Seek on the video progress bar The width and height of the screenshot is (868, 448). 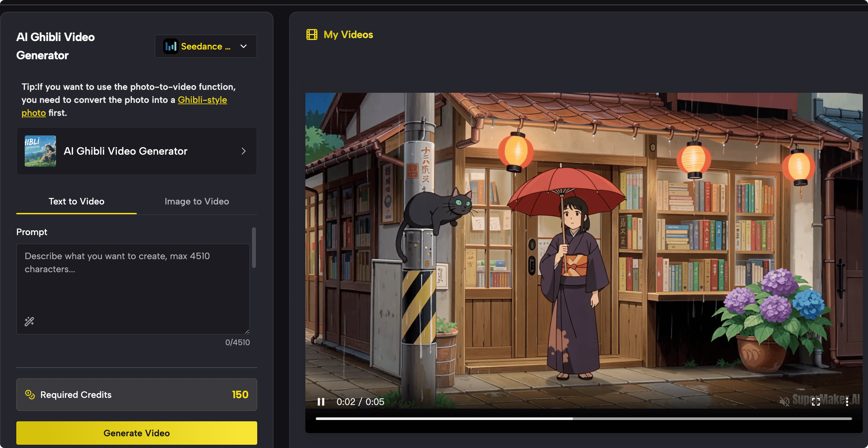pos(584,419)
